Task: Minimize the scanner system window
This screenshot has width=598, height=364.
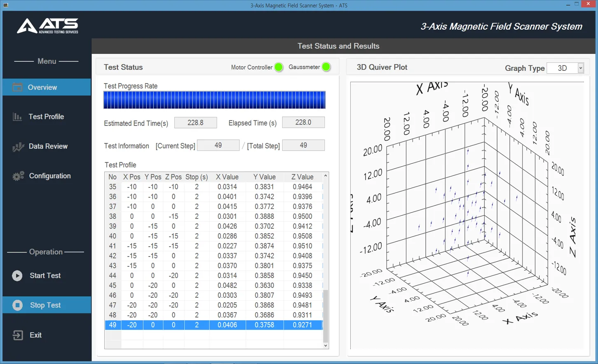Action: (x=568, y=5)
